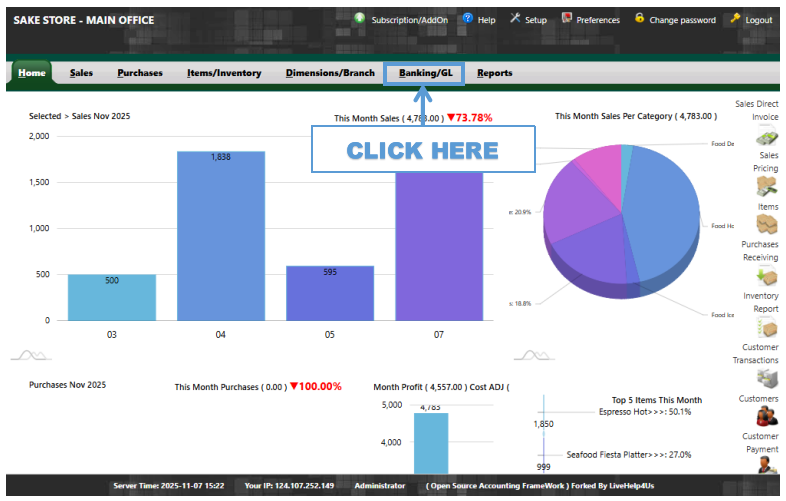Screen dimensions: 786x501
Task: Select the Items/Inventory tab
Action: pos(224,73)
